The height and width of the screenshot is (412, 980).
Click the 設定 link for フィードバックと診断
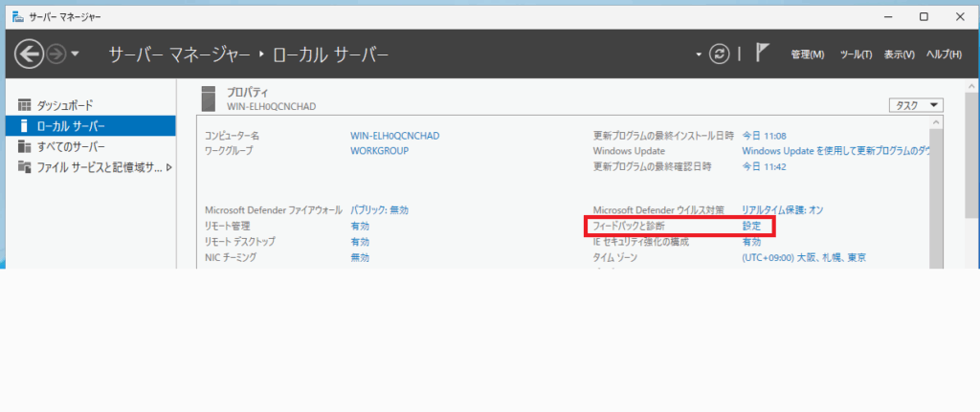click(x=751, y=226)
